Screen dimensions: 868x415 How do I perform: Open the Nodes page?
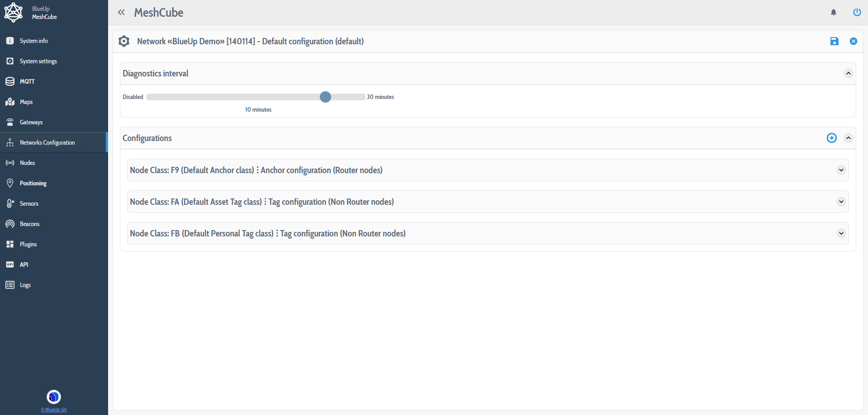[27, 163]
